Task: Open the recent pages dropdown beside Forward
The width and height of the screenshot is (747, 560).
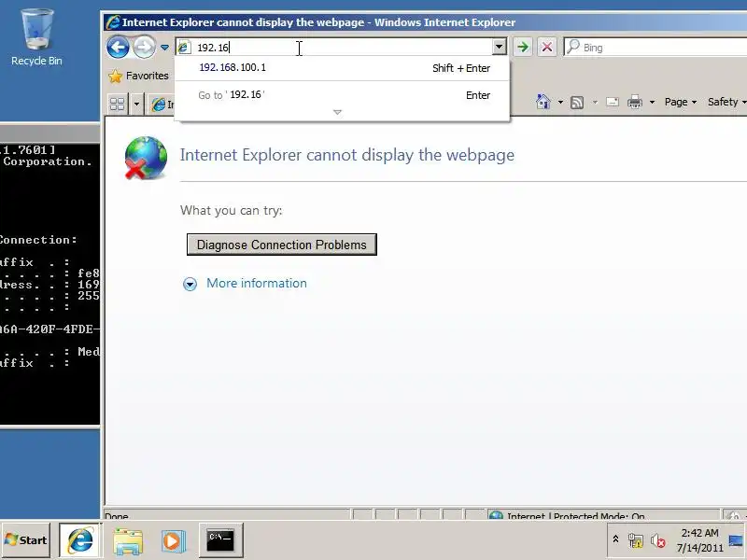Action: click(x=164, y=48)
